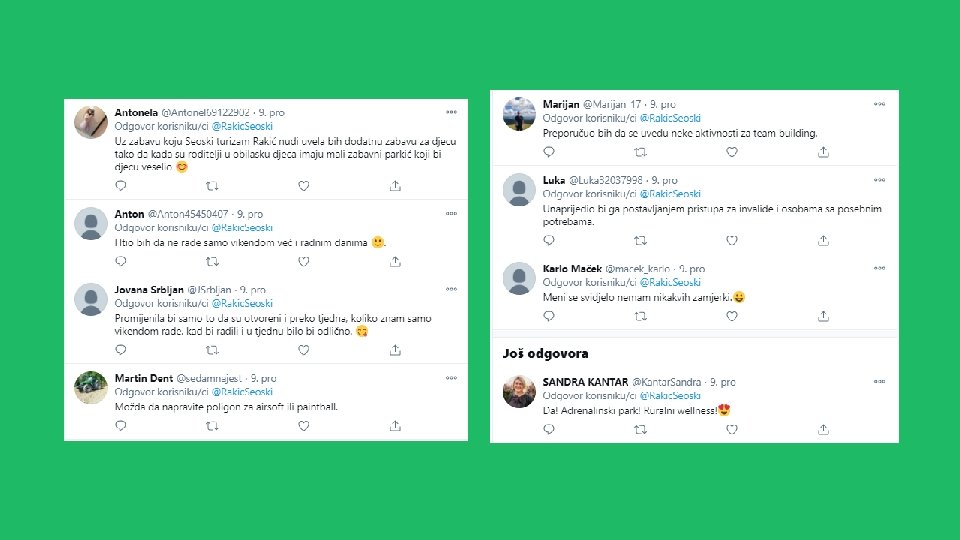Open @RakicSeoski link in Anton's tweet
This screenshot has height=540, width=960.
(242, 228)
